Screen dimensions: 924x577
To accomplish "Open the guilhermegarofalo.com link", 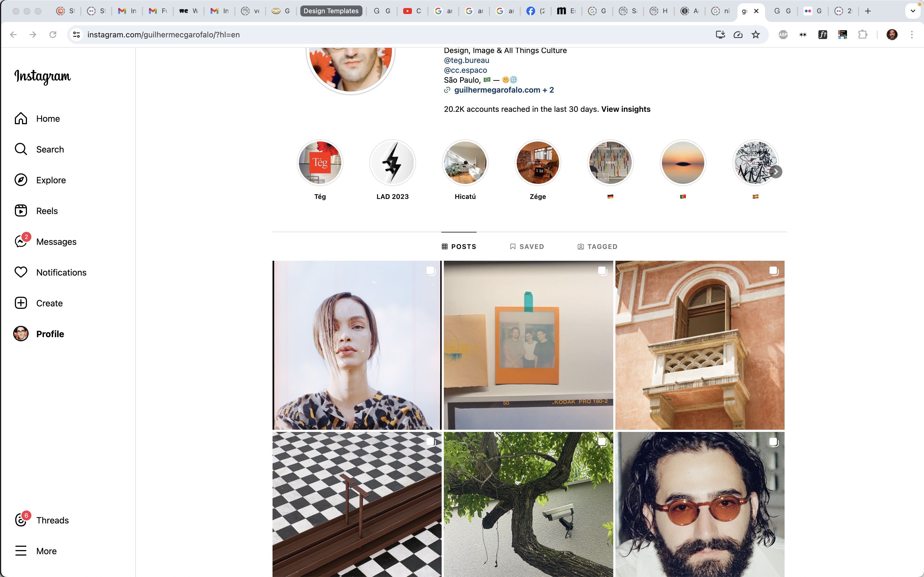I will pyautogui.click(x=497, y=90).
